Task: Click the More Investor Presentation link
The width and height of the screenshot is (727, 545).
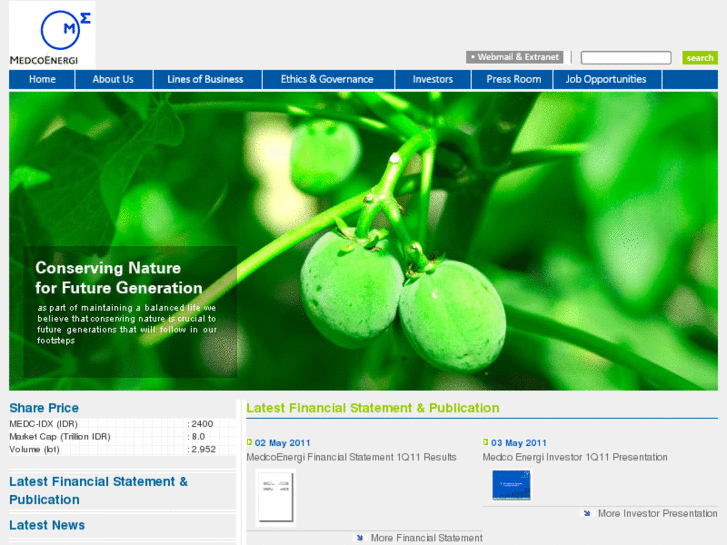Action: tap(657, 513)
